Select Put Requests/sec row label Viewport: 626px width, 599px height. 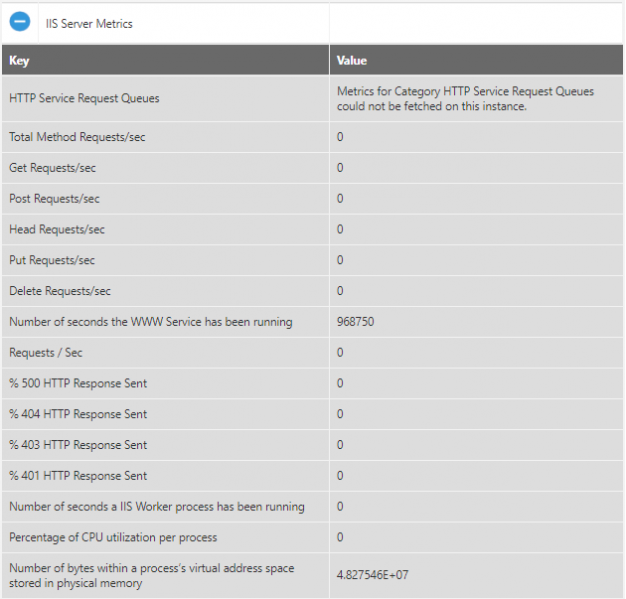click(52, 260)
